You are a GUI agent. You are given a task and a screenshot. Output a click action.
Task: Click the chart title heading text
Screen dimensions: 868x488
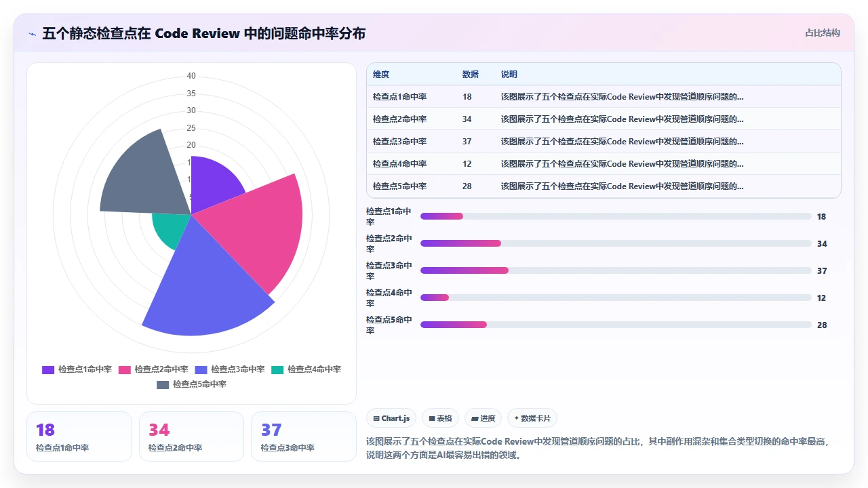[x=203, y=33]
